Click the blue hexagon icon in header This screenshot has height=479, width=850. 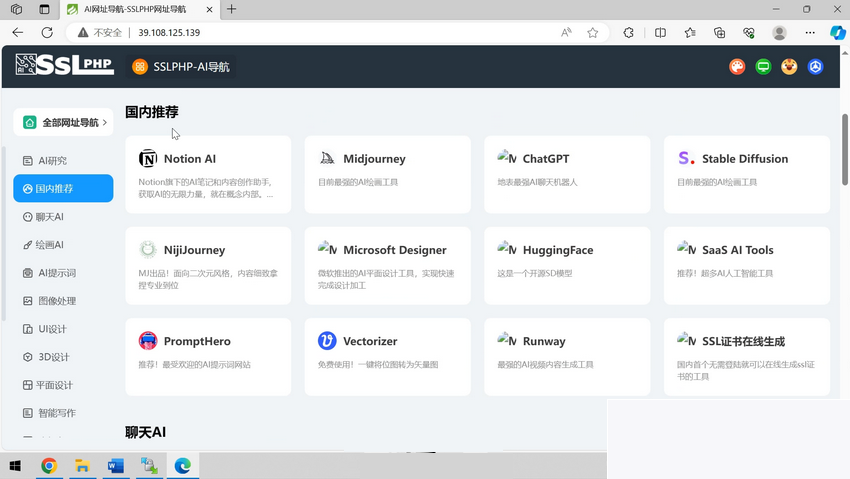pos(815,67)
